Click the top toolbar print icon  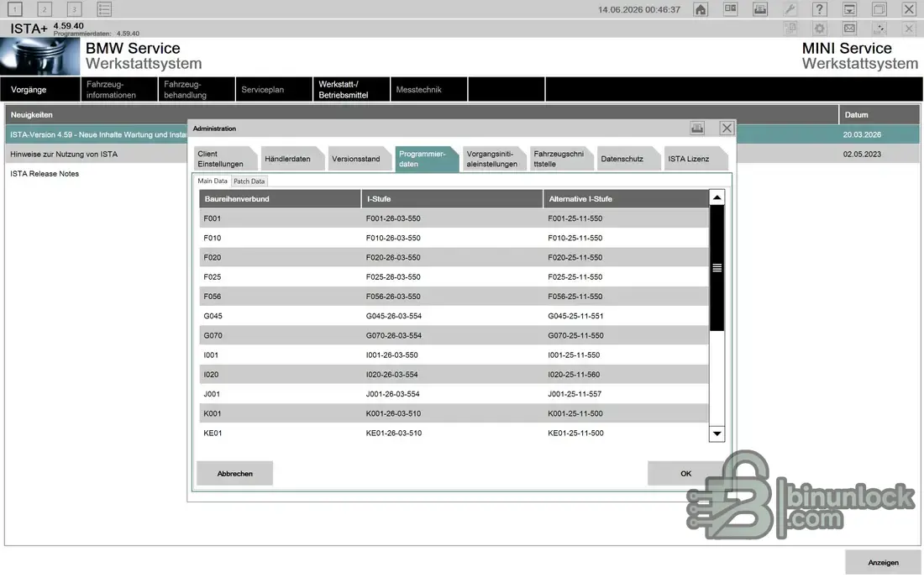(x=760, y=9)
